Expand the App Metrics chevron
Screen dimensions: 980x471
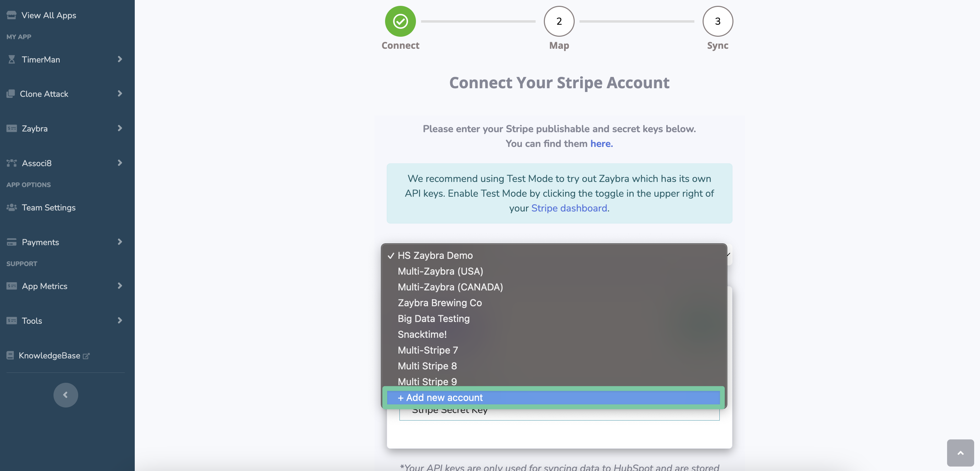[120, 286]
